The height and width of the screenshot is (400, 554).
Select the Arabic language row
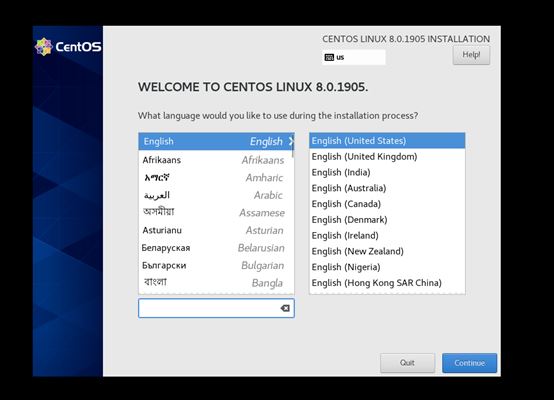coord(216,195)
